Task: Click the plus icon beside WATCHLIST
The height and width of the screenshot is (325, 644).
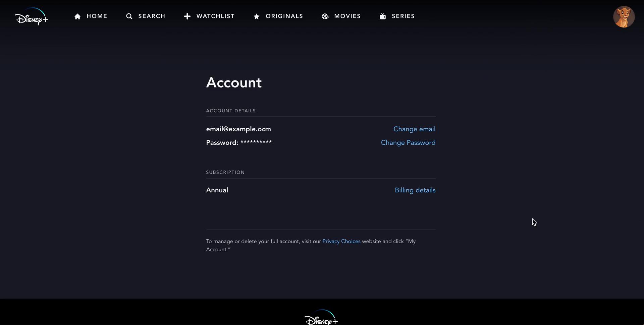Action: point(187,16)
